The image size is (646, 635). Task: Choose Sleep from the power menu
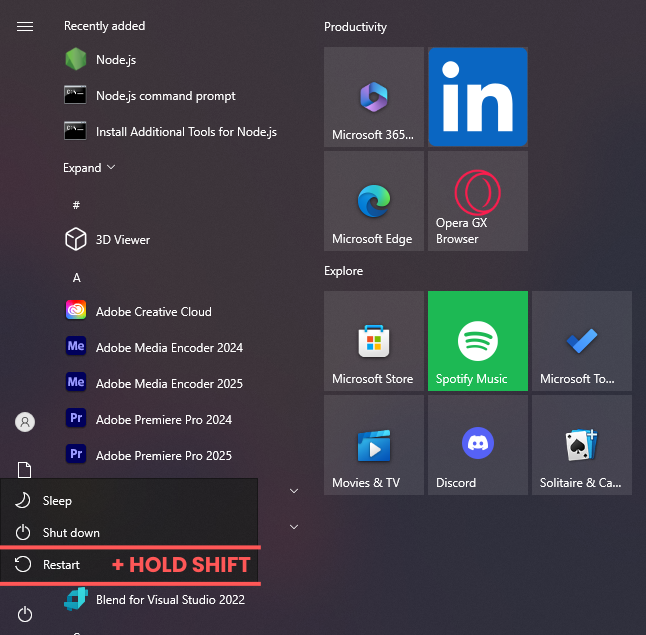[x=57, y=501]
